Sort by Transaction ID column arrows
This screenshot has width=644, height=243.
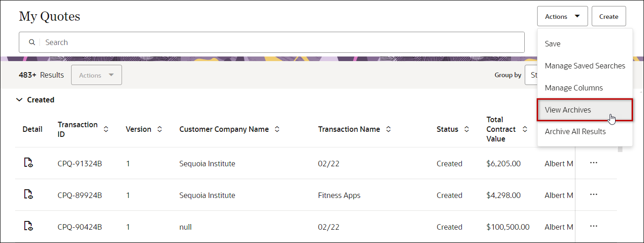tap(106, 130)
